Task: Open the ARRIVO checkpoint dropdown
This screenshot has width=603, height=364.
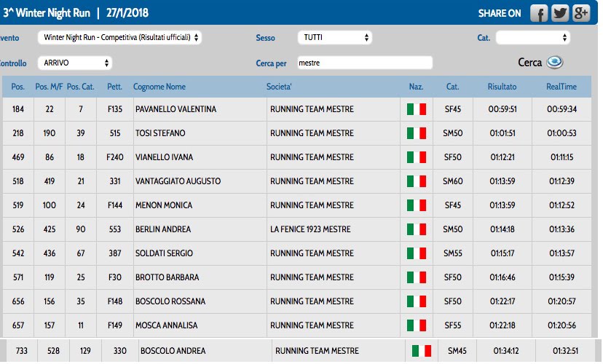Action: (x=73, y=63)
